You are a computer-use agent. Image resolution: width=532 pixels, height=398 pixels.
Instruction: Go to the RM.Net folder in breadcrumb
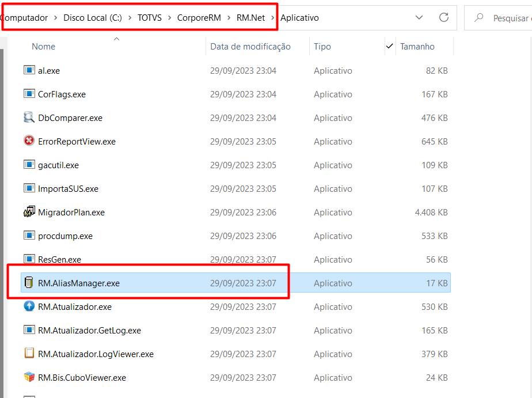pos(250,18)
